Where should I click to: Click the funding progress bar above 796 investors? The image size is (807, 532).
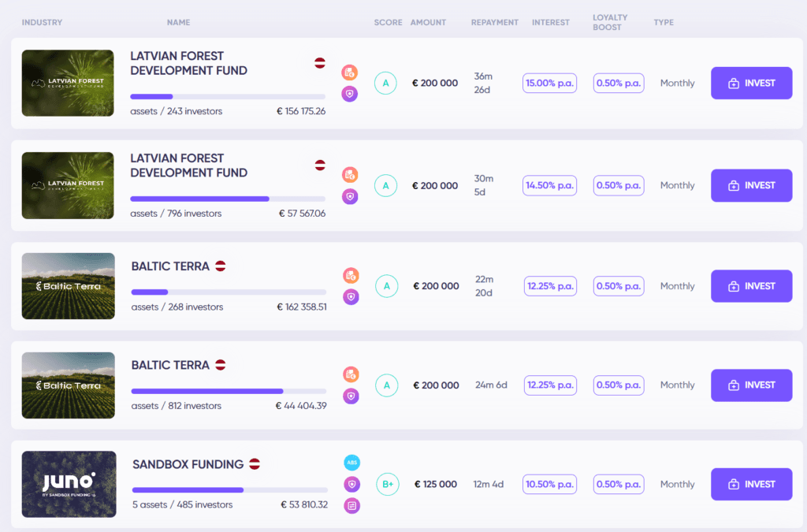click(228, 199)
